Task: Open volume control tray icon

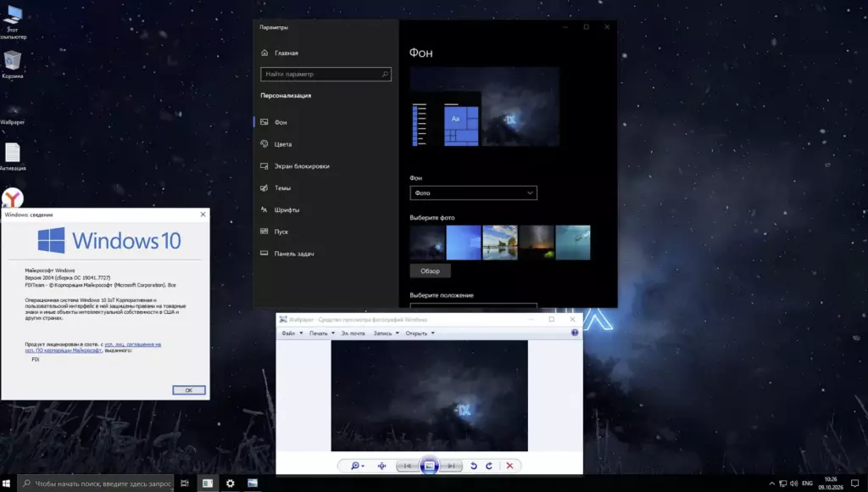Action: tap(793, 484)
